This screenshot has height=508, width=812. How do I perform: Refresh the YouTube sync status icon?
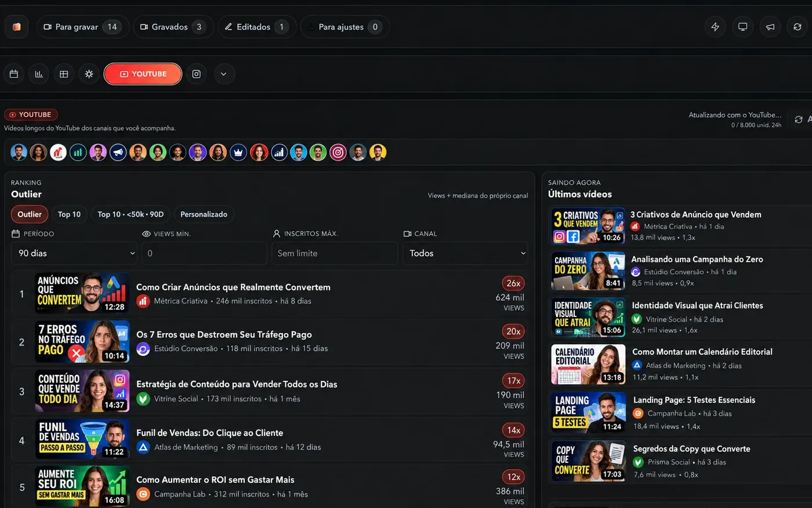pos(799,119)
